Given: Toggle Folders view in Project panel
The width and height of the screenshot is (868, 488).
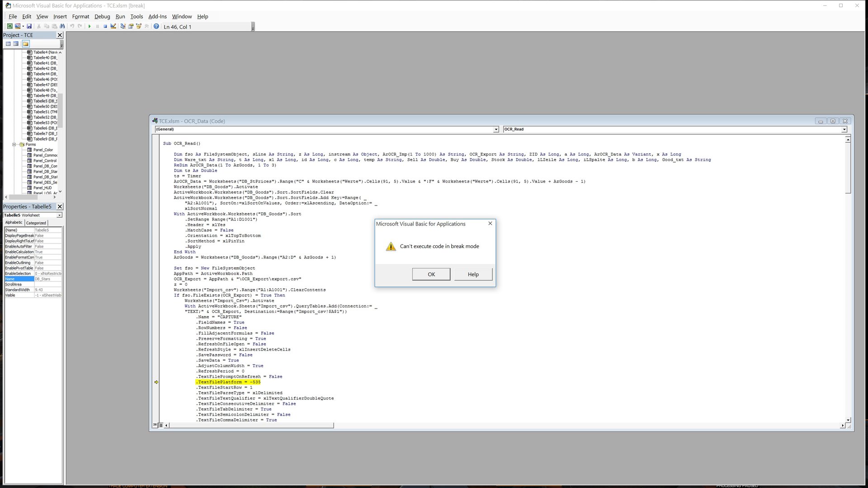Looking at the screenshot, I should coord(26,44).
